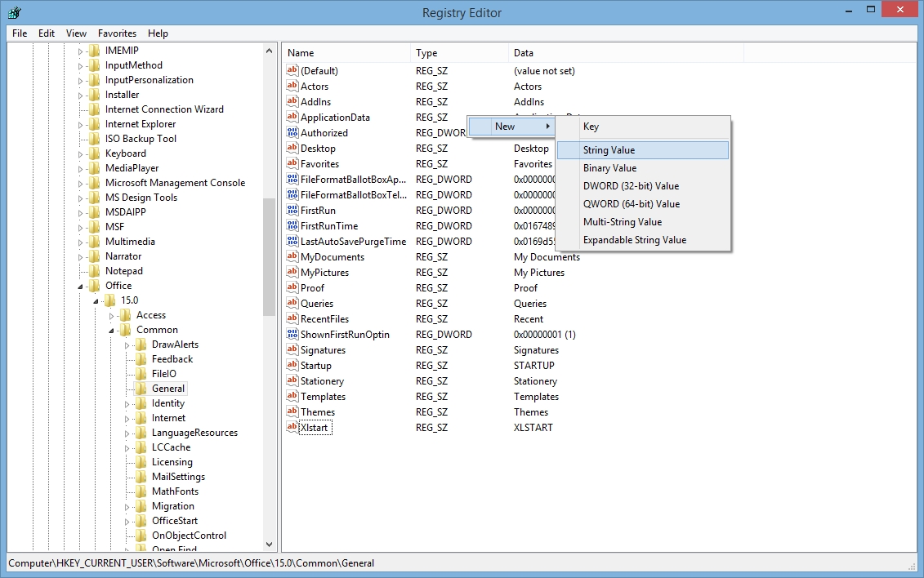Image resolution: width=924 pixels, height=578 pixels.
Task: Click the DWORD icon beside ShownFirstRunOptin
Action: tap(292, 334)
